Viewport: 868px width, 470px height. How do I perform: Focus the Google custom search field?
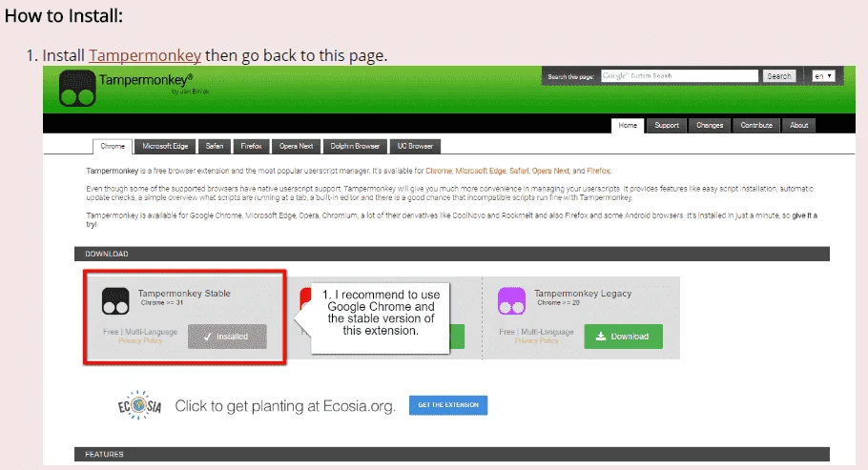point(679,76)
